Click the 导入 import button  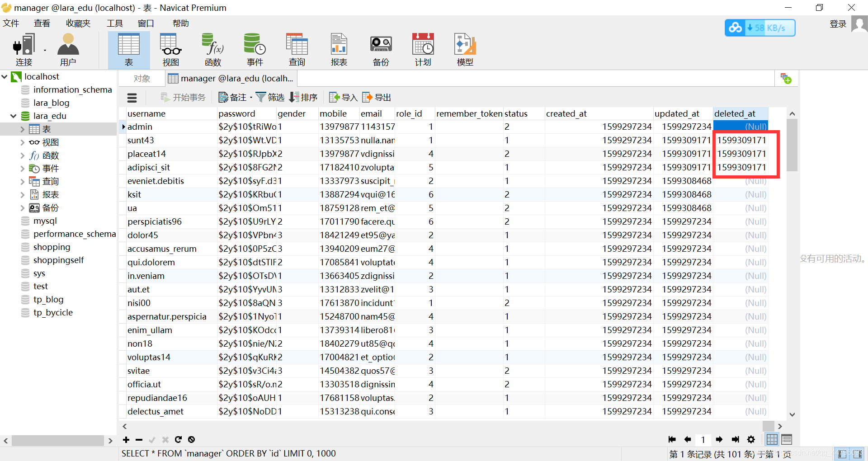coord(344,98)
